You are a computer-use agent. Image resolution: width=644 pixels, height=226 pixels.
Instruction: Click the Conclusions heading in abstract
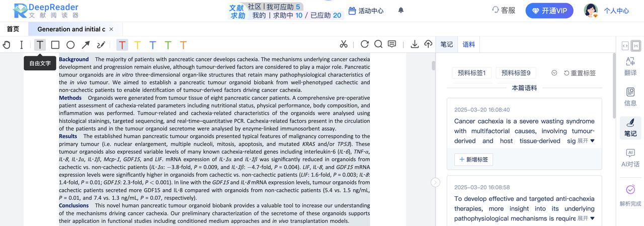[73, 205]
